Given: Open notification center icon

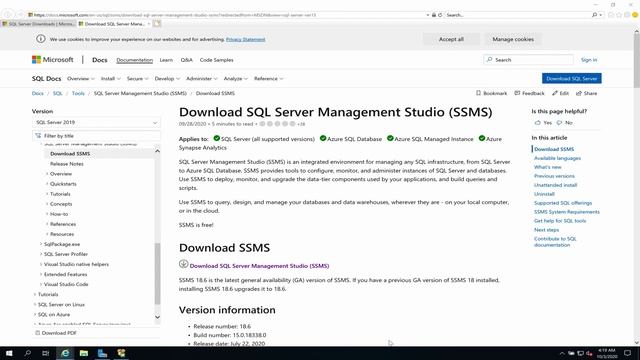Looking at the screenshot, I should pyautogui.click(x=627, y=353).
